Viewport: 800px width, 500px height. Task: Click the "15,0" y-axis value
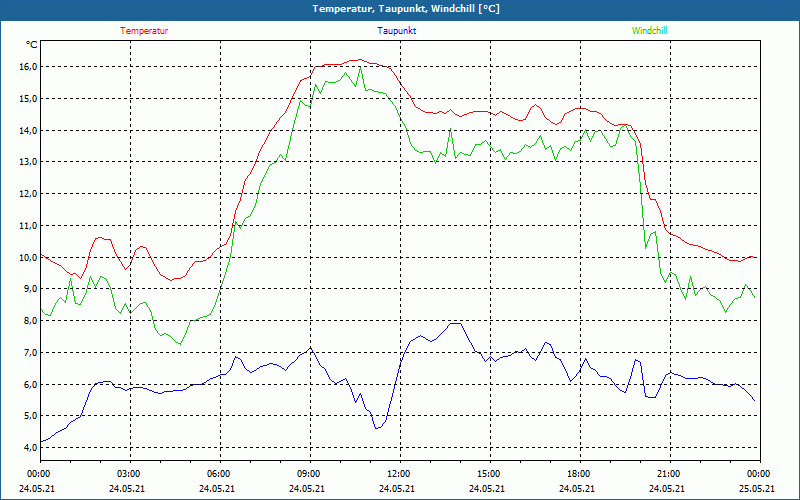tap(29, 98)
